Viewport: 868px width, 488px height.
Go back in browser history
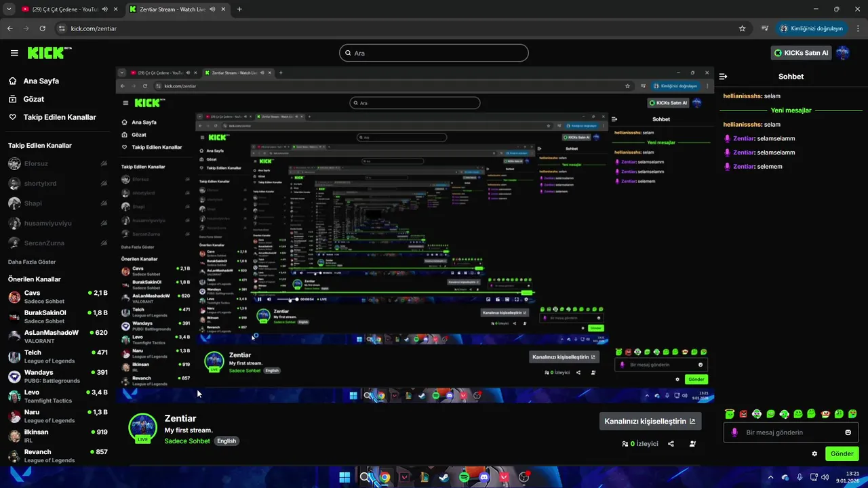coord(9,28)
